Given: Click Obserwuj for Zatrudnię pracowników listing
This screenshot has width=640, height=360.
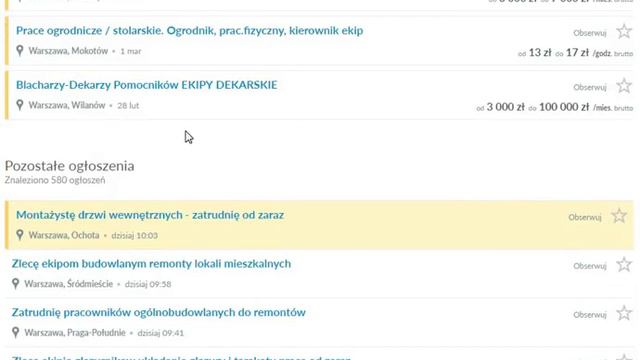Looking at the screenshot, I should (589, 315).
